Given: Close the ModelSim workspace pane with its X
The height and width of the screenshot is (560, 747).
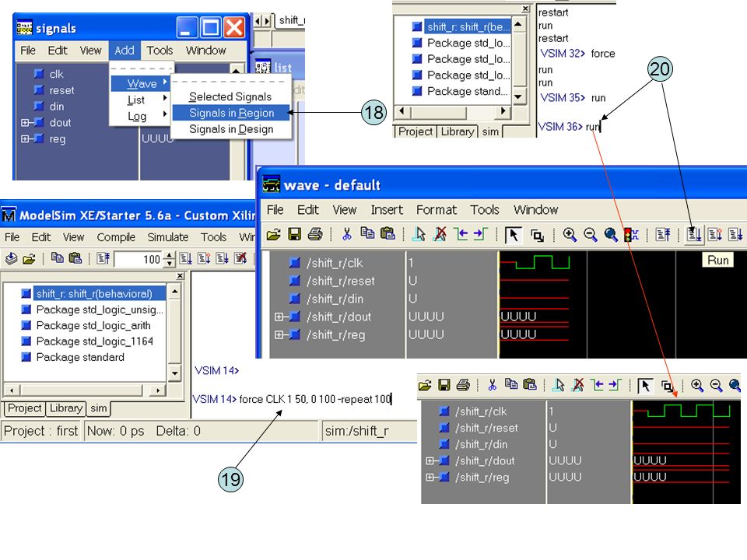Looking at the screenshot, I should point(180,275).
